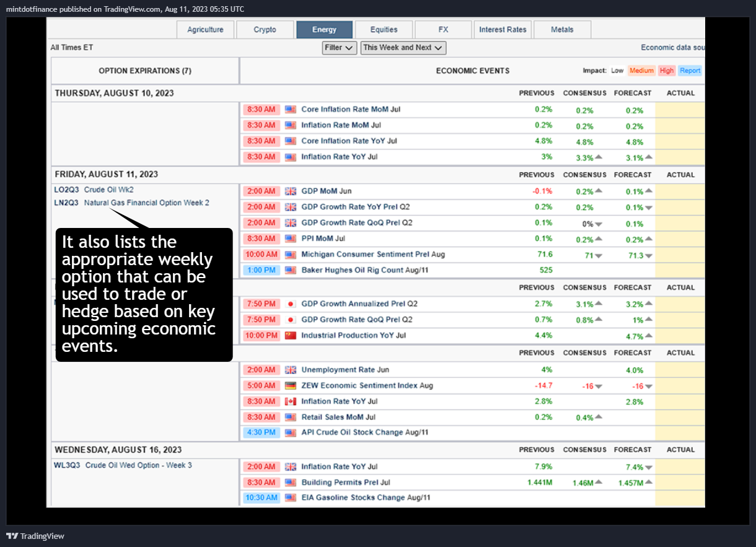Click the US flag beside Building Permits Prel

point(290,483)
